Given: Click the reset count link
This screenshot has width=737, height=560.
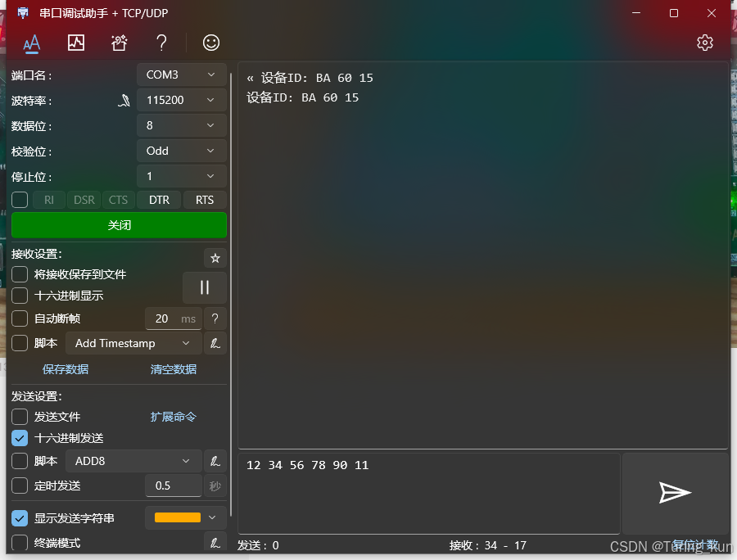Looking at the screenshot, I should [x=695, y=545].
